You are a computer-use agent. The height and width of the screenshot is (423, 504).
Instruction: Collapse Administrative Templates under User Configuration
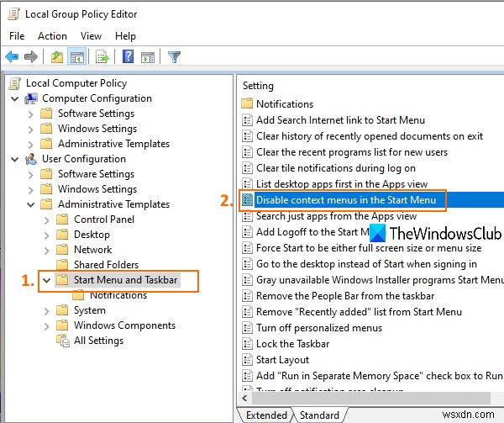(x=30, y=204)
